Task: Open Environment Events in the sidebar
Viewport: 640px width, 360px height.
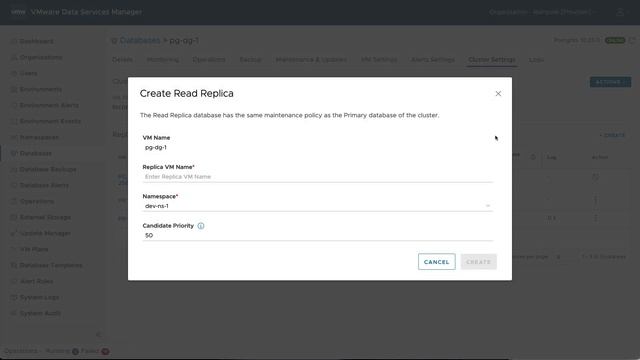Action: pyautogui.click(x=50, y=121)
